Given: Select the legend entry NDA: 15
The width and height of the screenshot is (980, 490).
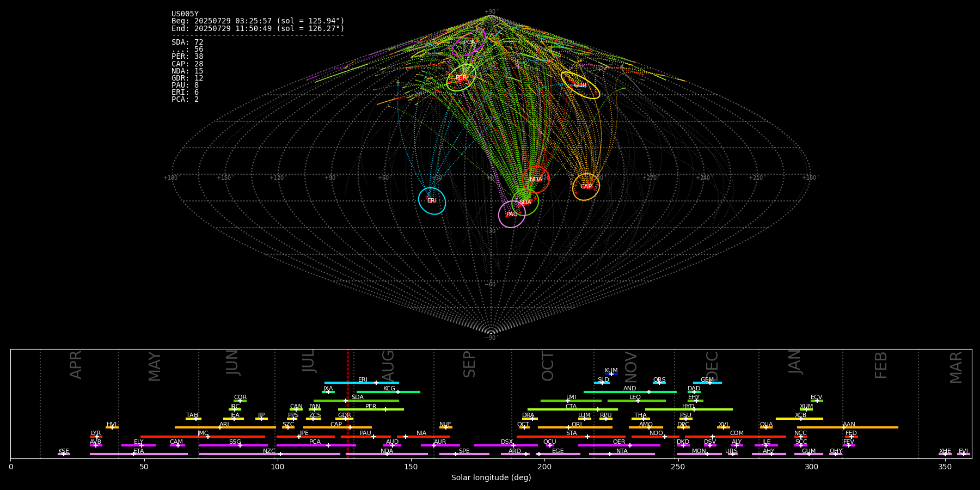Looking at the screenshot, I should pyautogui.click(x=187, y=71).
